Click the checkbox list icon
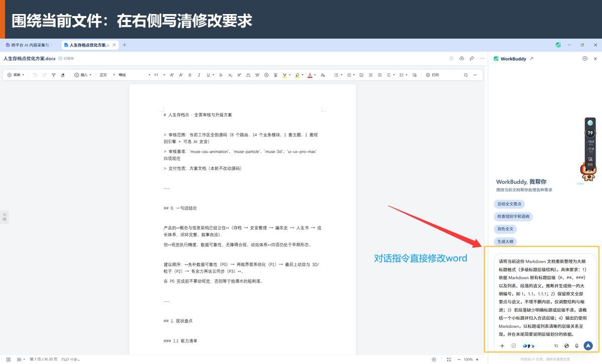 (x=361, y=75)
